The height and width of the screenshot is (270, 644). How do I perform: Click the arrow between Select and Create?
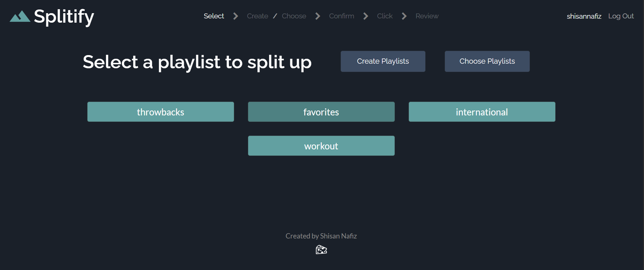[235, 16]
